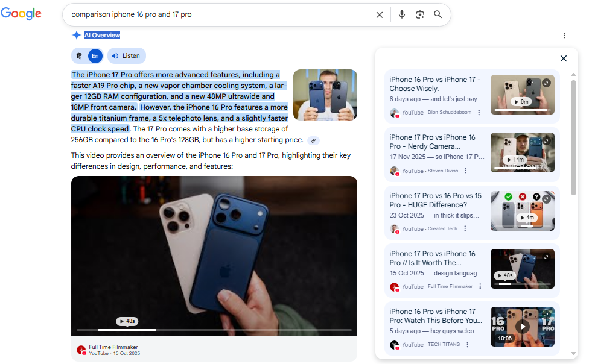
Task: Play the TECH TITANS 10:06 video thumbnail
Action: tap(522, 326)
